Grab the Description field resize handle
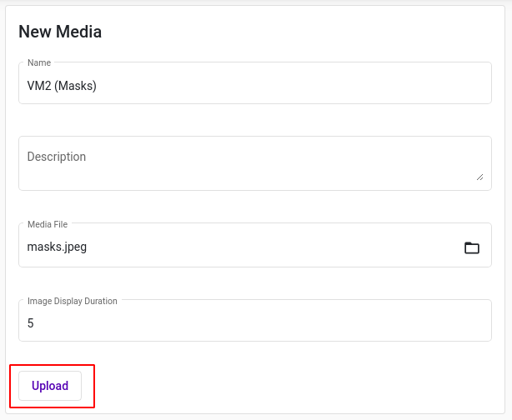This screenshot has height=420, width=512. coord(479,177)
